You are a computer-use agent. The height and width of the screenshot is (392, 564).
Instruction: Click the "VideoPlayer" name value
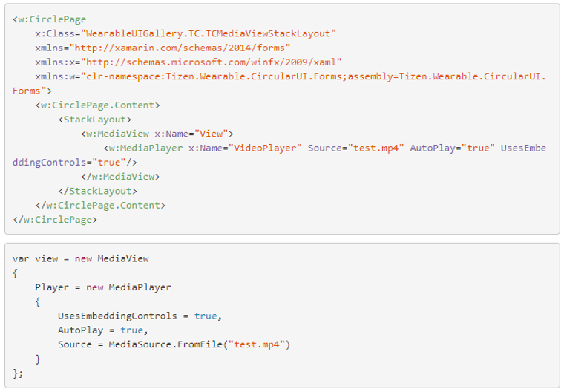click(x=268, y=148)
